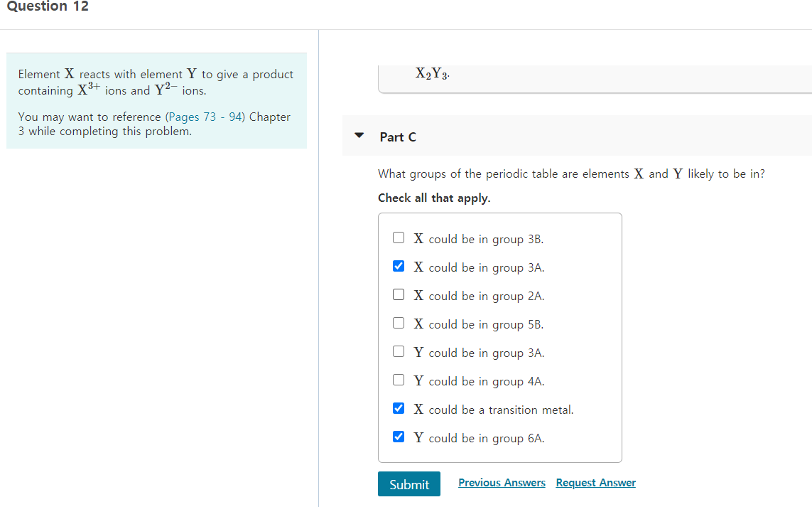Image resolution: width=812 pixels, height=507 pixels.
Task: Submit the Part C answers
Action: click(x=408, y=484)
